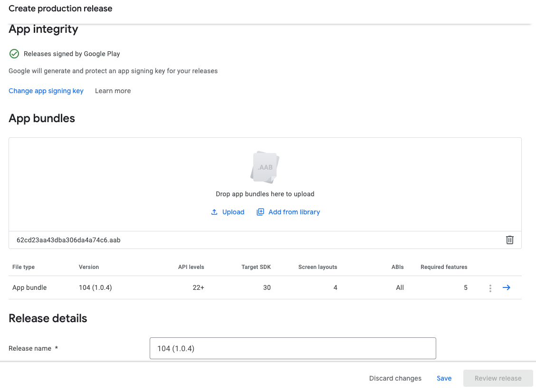
Task: Click the Target SDK column header
Action: [x=256, y=267]
